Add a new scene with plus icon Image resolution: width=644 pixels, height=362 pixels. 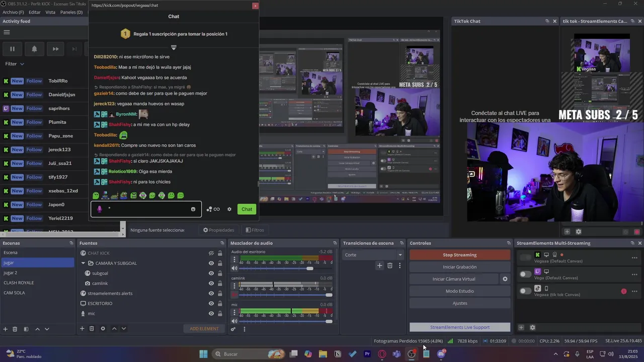tap(6, 329)
